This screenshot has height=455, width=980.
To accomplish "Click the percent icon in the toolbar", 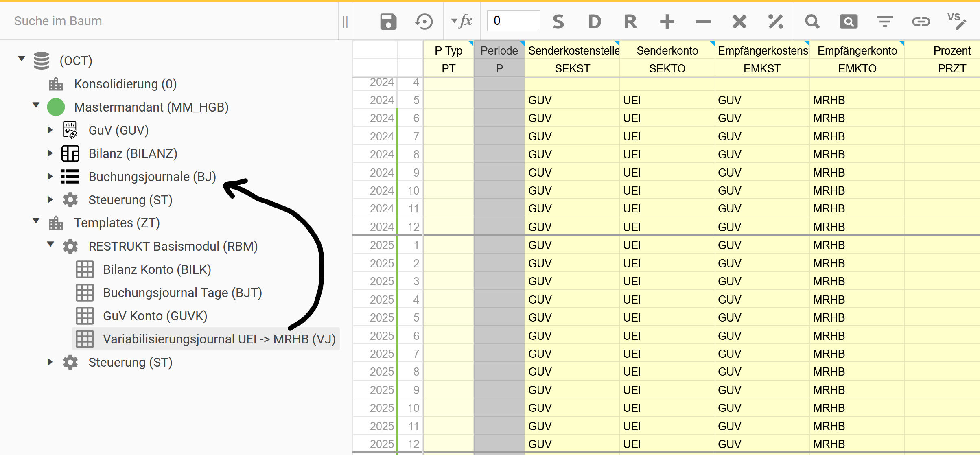I will click(775, 21).
